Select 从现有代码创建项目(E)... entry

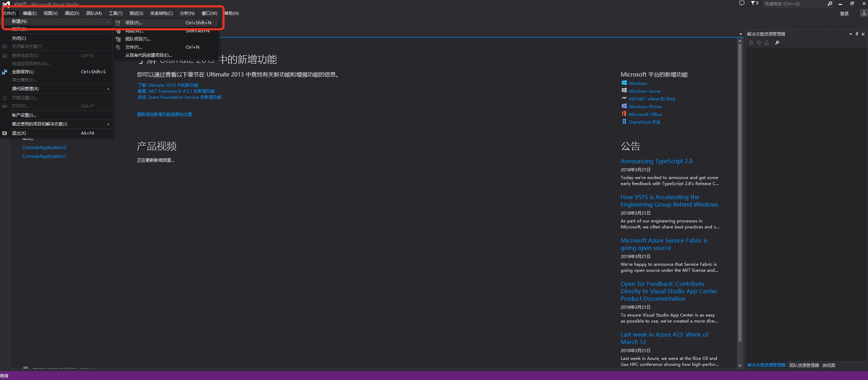tap(166, 55)
